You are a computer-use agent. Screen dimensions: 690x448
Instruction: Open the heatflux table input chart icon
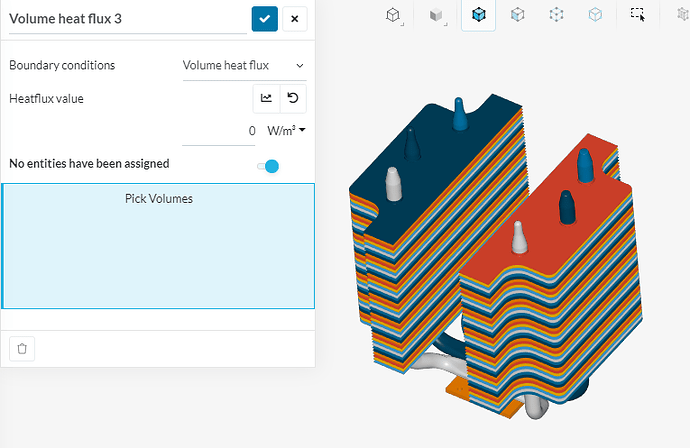point(266,98)
